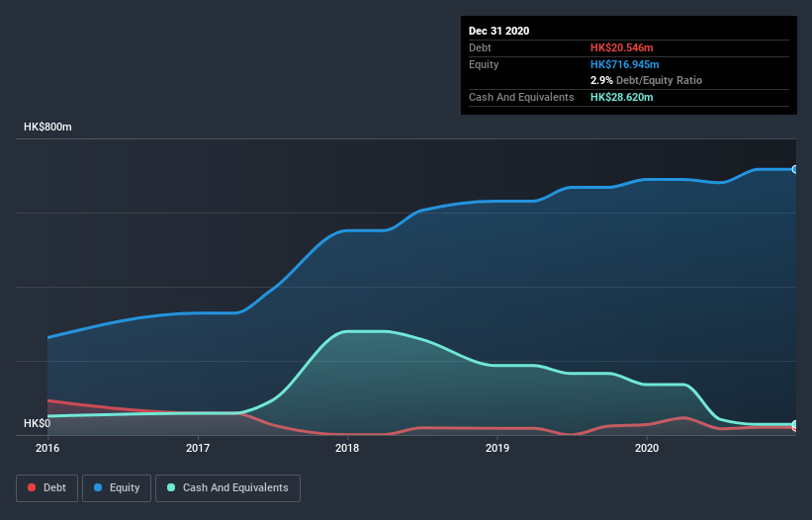Click the teal Cash legend dot

coord(171,487)
